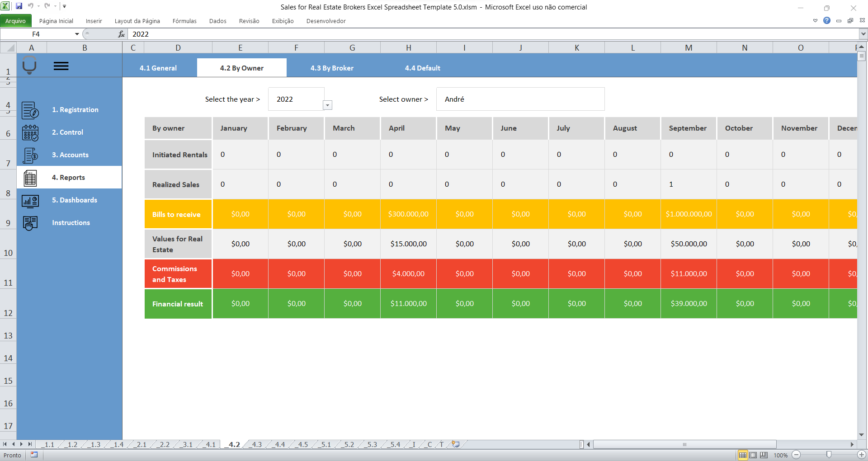Switch to Page Layout view in status bar
Image resolution: width=868 pixels, height=461 pixels.
754,455
